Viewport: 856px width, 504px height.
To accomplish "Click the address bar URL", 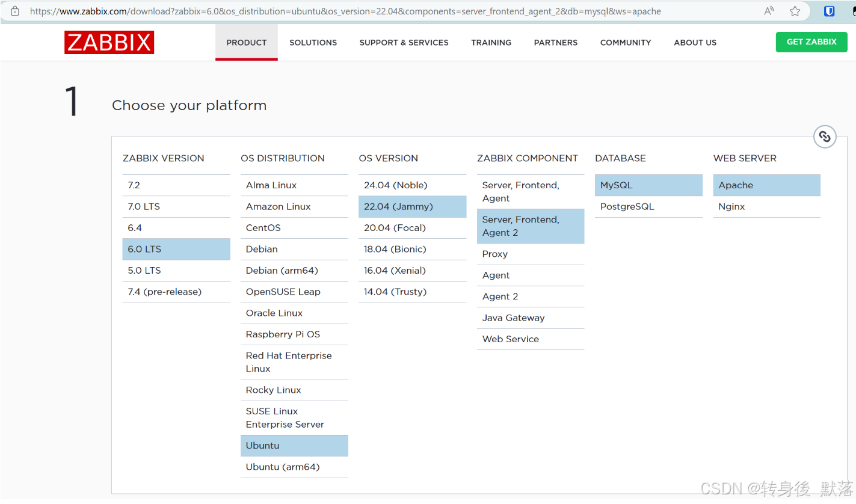I will [345, 11].
